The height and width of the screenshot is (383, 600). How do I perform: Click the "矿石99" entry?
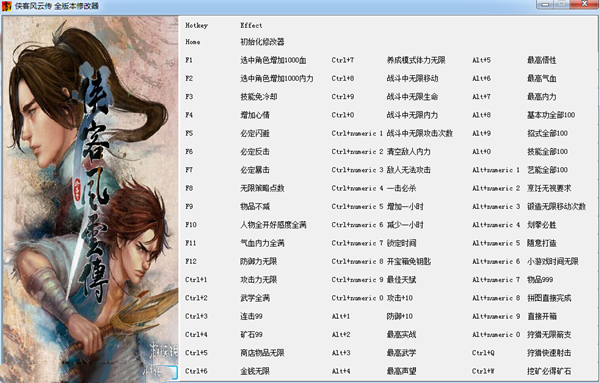[251, 334]
